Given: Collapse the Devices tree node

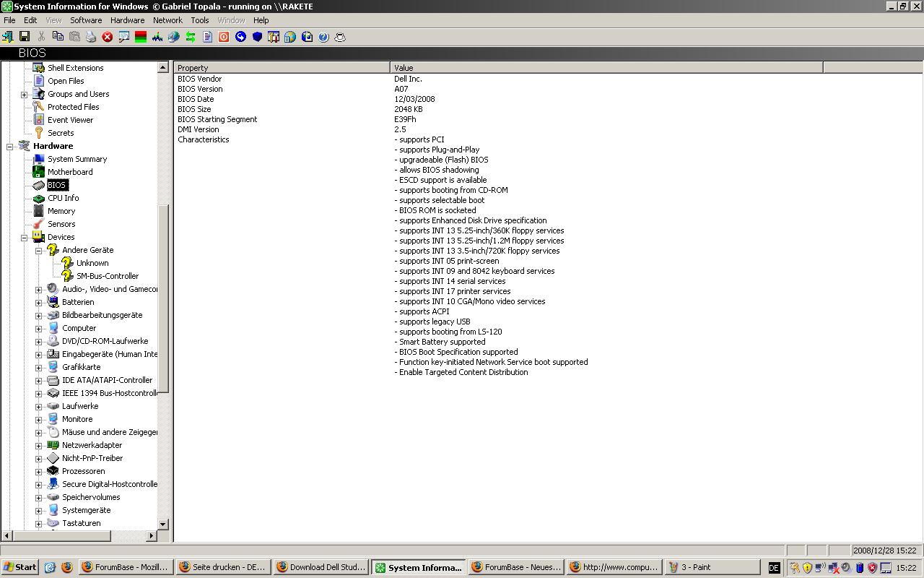Looking at the screenshot, I should [25, 237].
